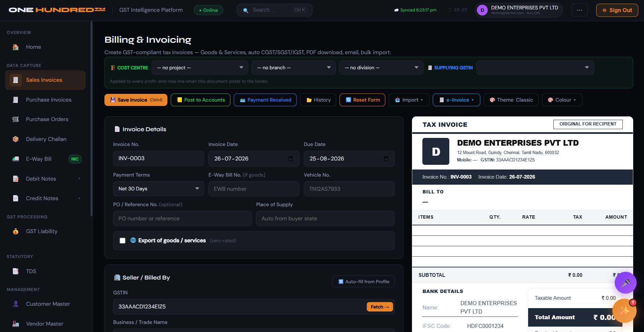
Task: Click Fetch button next to GSTIN
Action: click(x=380, y=307)
